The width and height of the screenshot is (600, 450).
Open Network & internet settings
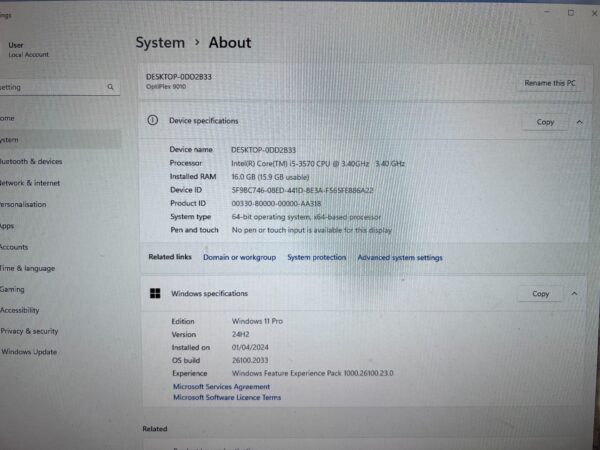(59, 183)
